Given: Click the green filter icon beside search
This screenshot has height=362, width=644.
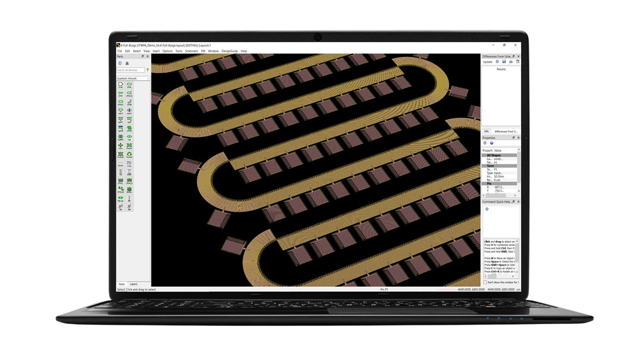Looking at the screenshot, I should pos(148,70).
